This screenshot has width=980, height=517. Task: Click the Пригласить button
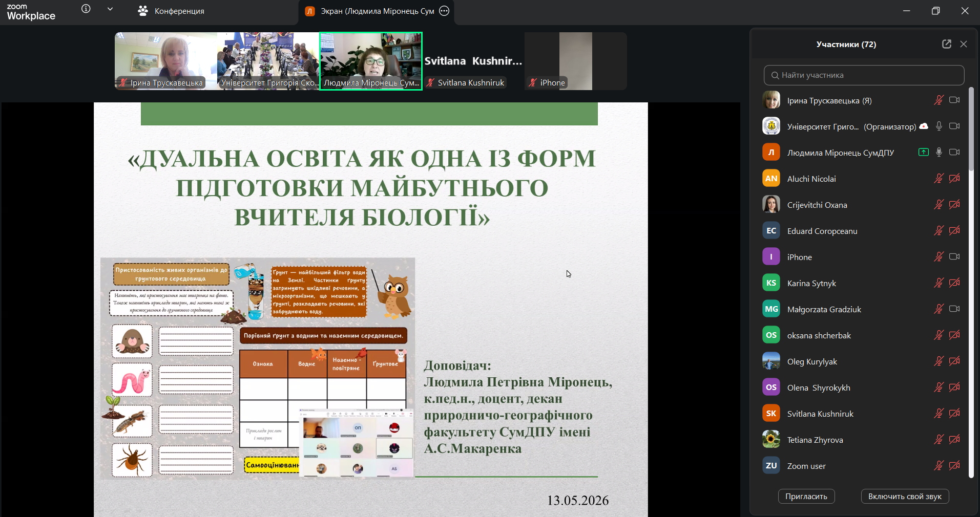(x=806, y=496)
